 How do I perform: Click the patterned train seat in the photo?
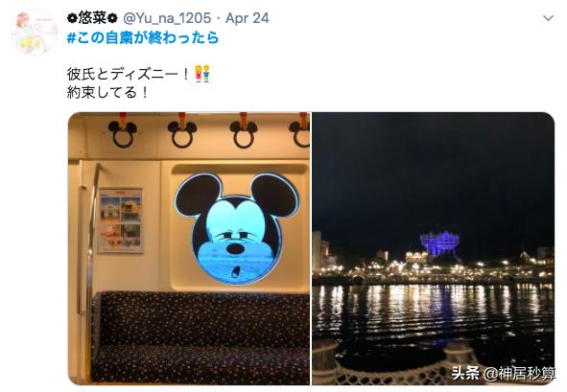point(201,337)
